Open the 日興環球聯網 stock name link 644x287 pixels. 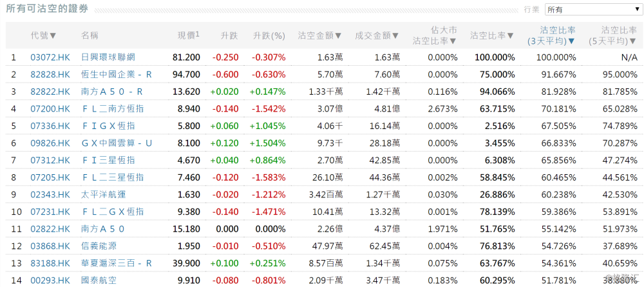[x=108, y=57]
